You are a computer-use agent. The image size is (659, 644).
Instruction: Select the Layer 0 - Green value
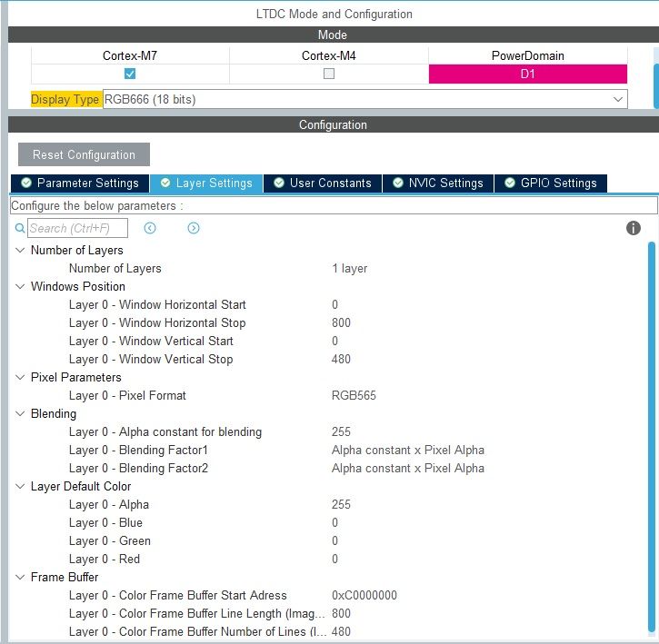pyautogui.click(x=335, y=540)
